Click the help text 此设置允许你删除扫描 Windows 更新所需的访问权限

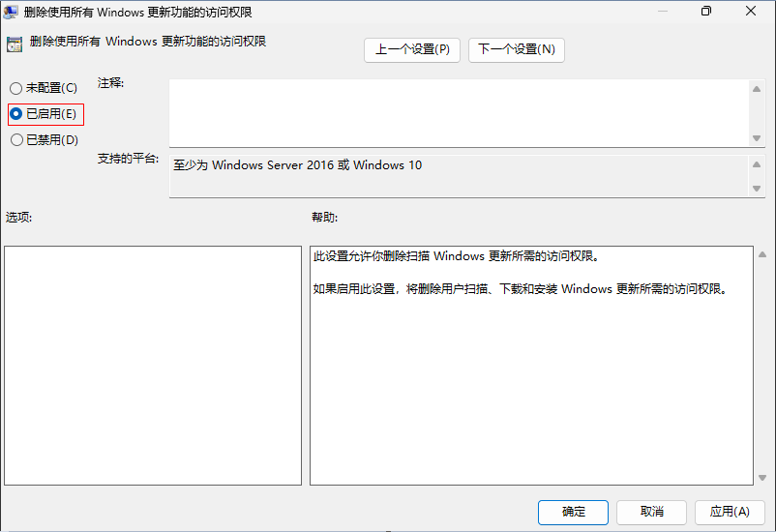click(456, 256)
